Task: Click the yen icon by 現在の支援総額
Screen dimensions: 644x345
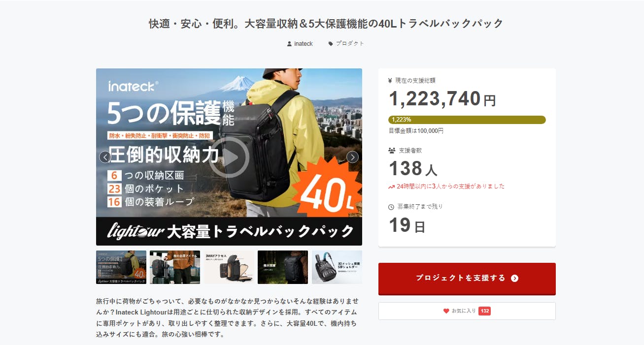Action: (x=390, y=81)
